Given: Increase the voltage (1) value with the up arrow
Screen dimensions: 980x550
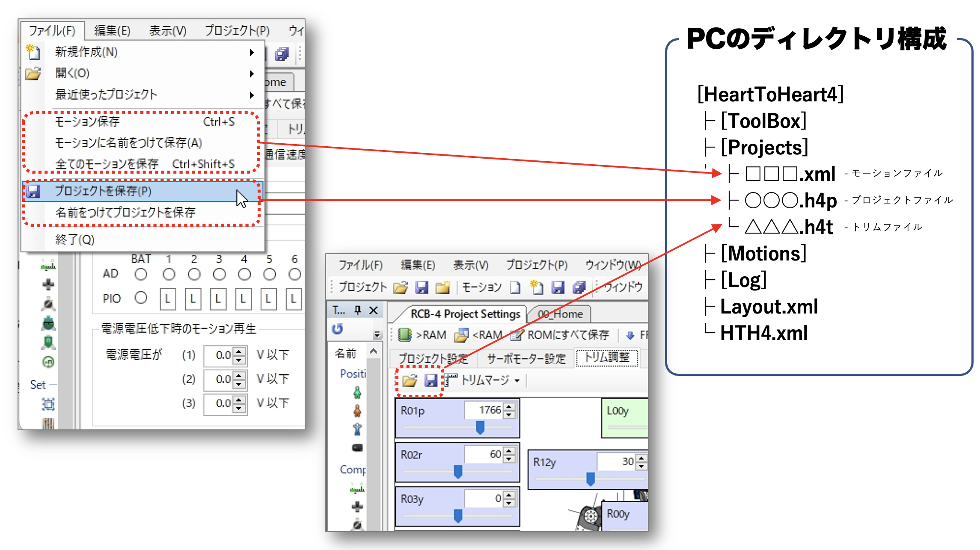Looking at the screenshot, I should pyautogui.click(x=239, y=351).
